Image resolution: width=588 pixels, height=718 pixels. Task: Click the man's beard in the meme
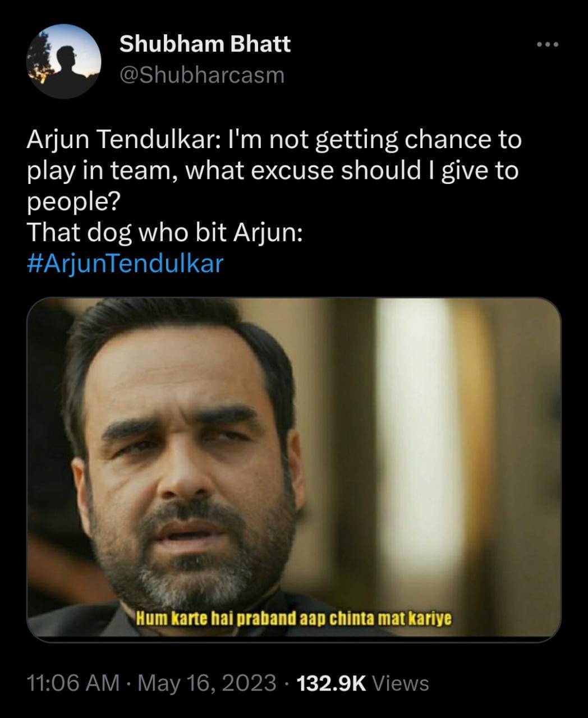[x=208, y=555]
